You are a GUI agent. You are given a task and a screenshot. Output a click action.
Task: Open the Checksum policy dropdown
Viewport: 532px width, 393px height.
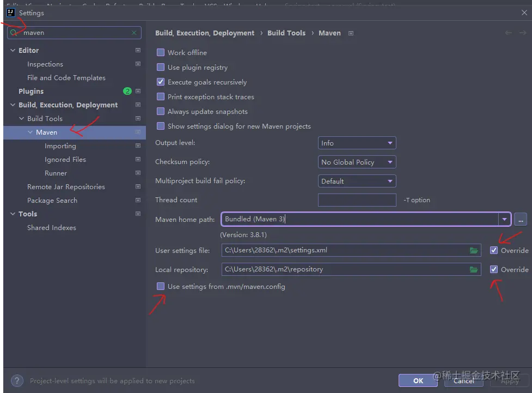357,162
